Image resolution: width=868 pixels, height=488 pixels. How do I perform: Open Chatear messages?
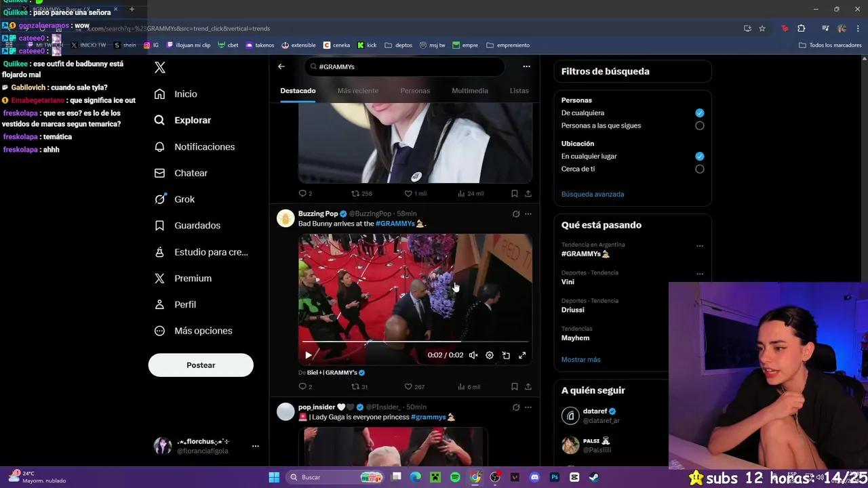pos(180,173)
